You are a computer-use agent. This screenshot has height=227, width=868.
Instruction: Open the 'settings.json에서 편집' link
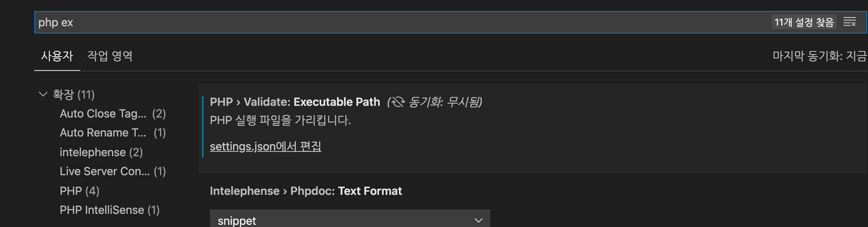(x=266, y=146)
